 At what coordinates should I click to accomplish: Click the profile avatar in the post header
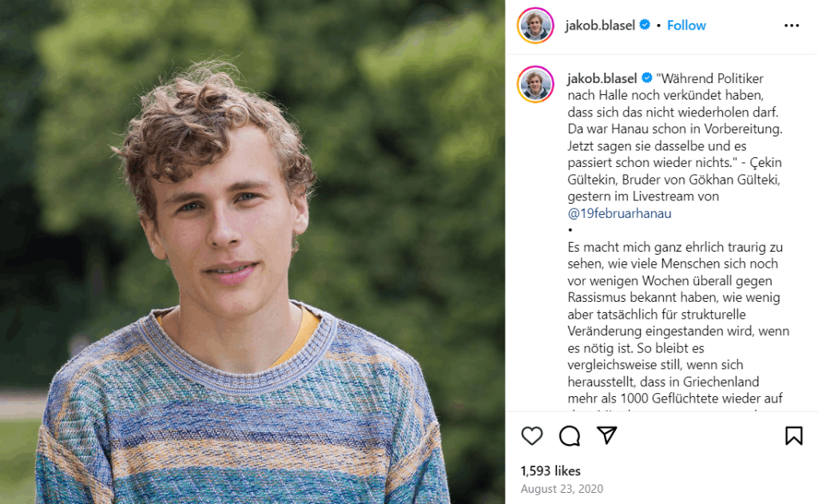point(535,26)
